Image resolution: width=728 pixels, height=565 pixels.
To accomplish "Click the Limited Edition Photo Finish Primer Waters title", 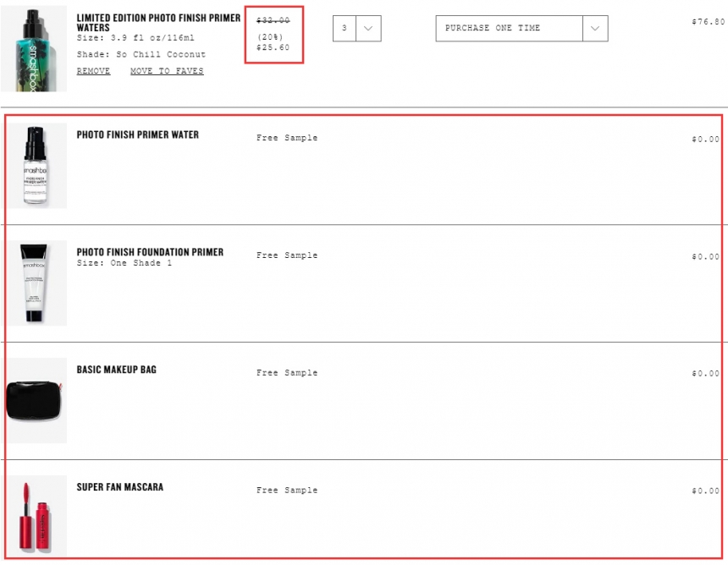I will [158, 23].
